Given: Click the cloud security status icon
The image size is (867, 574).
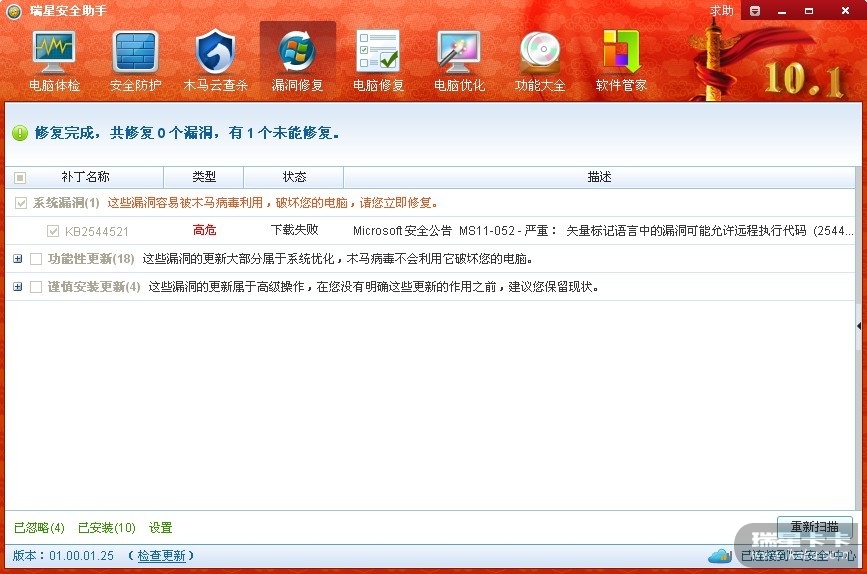Looking at the screenshot, I should click(719, 555).
